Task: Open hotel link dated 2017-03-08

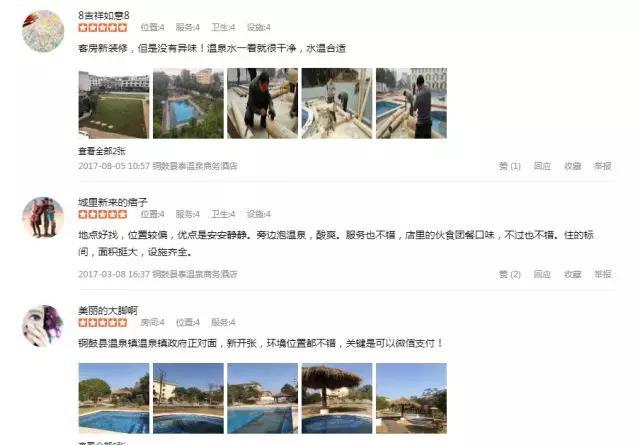Action: (x=195, y=274)
